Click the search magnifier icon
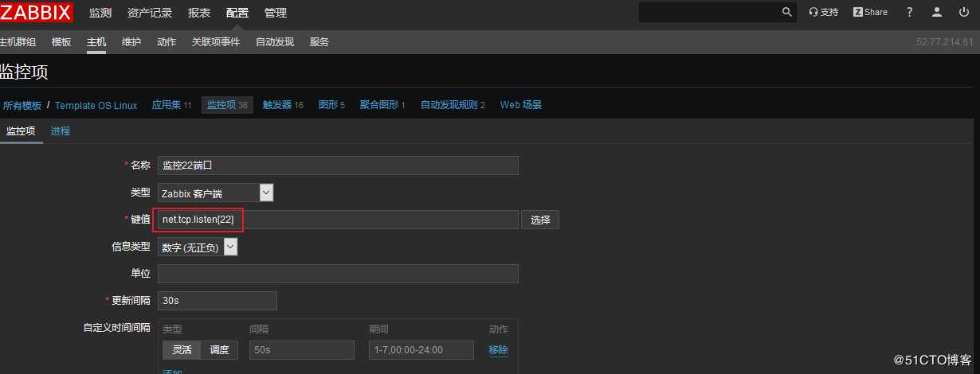The image size is (980, 374). pyautogui.click(x=787, y=12)
